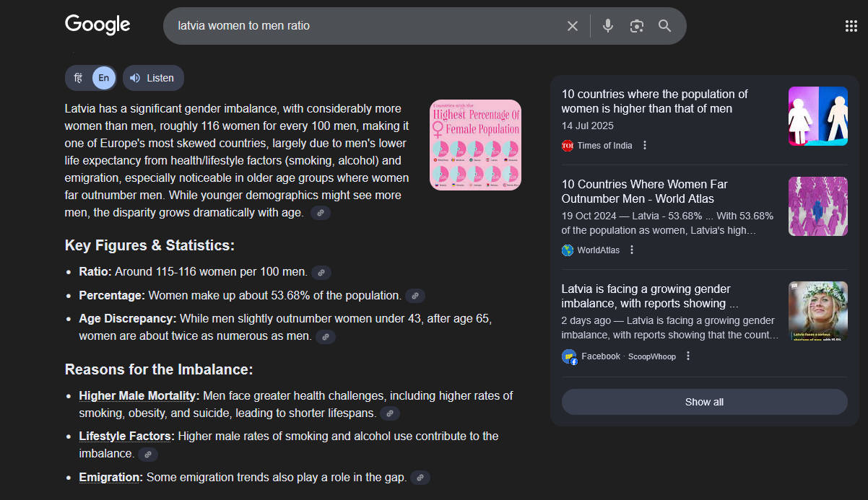Select the En language option
This screenshot has width=868, height=500.
[x=104, y=78]
